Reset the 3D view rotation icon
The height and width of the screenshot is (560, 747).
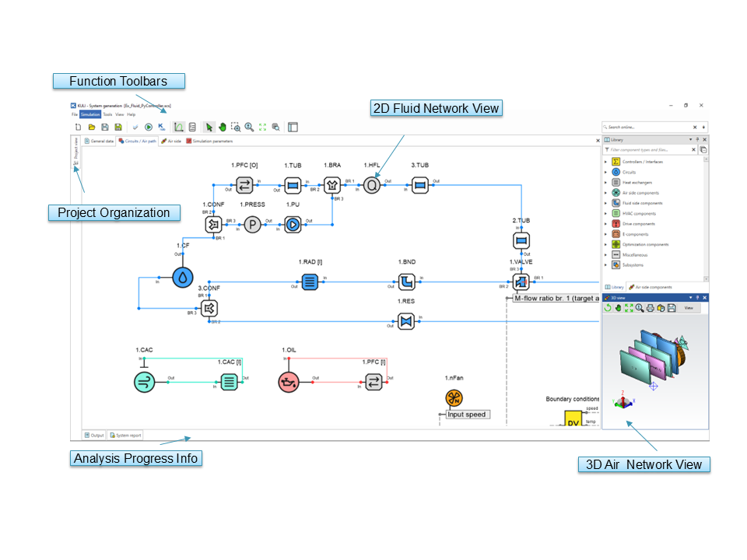tap(608, 308)
